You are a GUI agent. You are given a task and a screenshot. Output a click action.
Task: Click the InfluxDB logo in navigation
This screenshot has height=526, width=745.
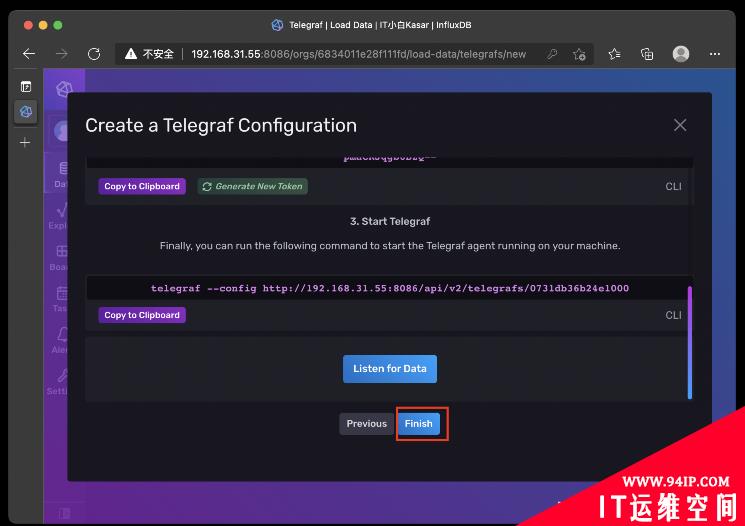pos(64,88)
